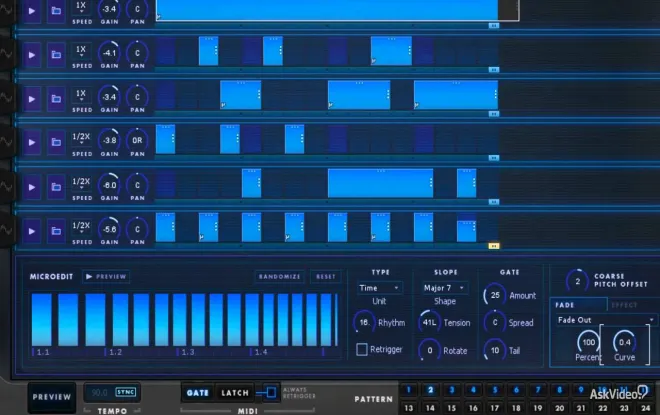The height and width of the screenshot is (415, 660).
Task: Click the Randomize button in MicroEdit
Action: coord(279,277)
